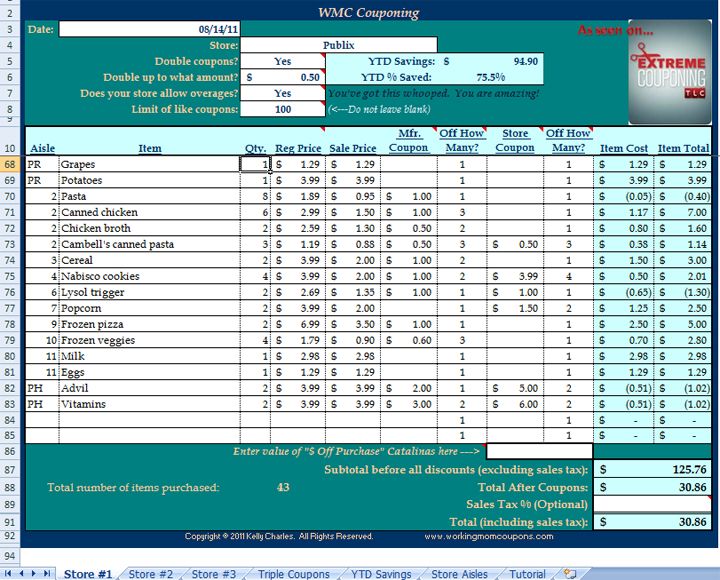Image resolution: width=720 pixels, height=580 pixels.
Task: Switch to the Store #1 tab
Action: (x=88, y=574)
